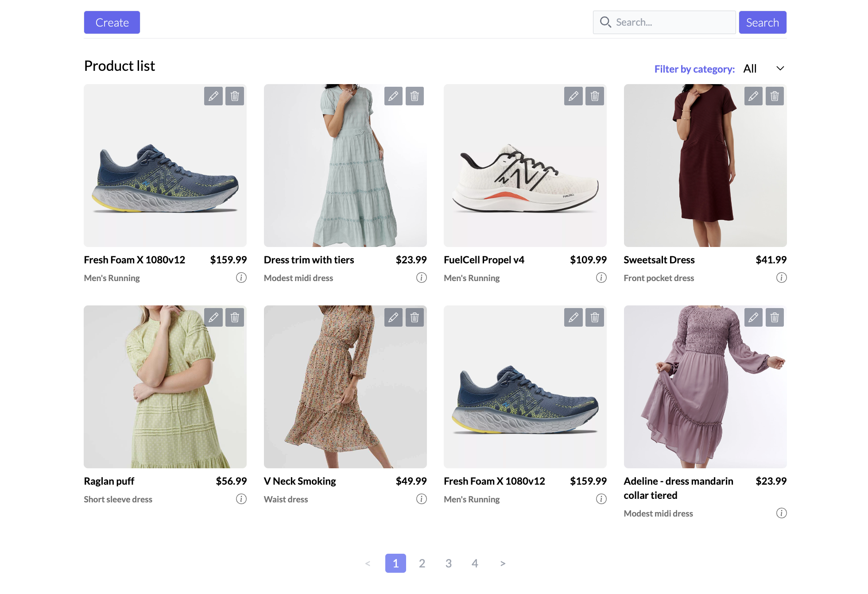Edit the Fresh Foam X 1080v12 product
The image size is (868, 594).
213,96
